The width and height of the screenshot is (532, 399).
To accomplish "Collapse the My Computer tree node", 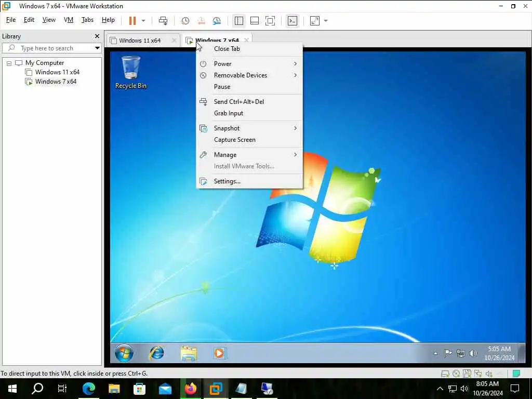I will [x=9, y=63].
